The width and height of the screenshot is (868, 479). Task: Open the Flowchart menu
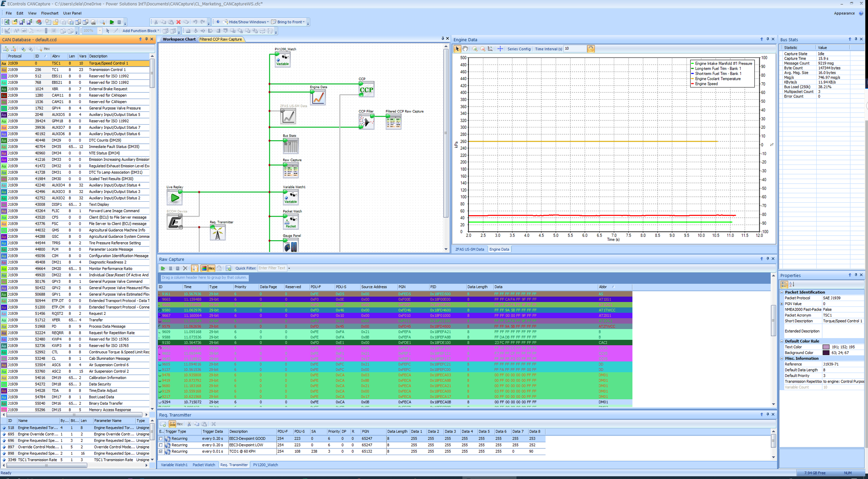(50, 13)
